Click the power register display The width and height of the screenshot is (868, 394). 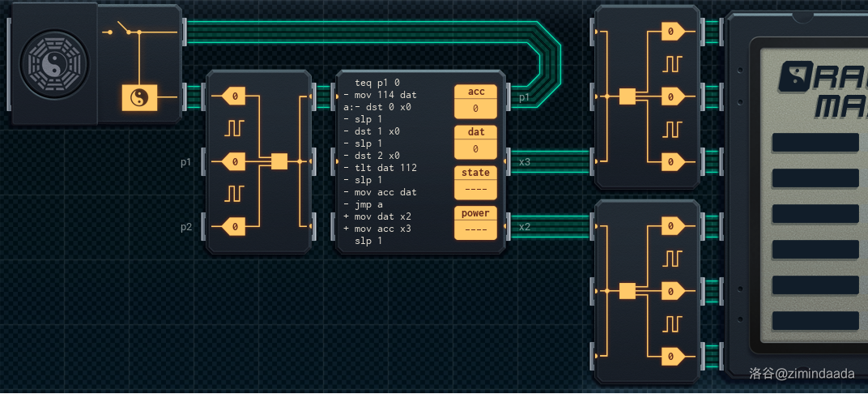475,229
